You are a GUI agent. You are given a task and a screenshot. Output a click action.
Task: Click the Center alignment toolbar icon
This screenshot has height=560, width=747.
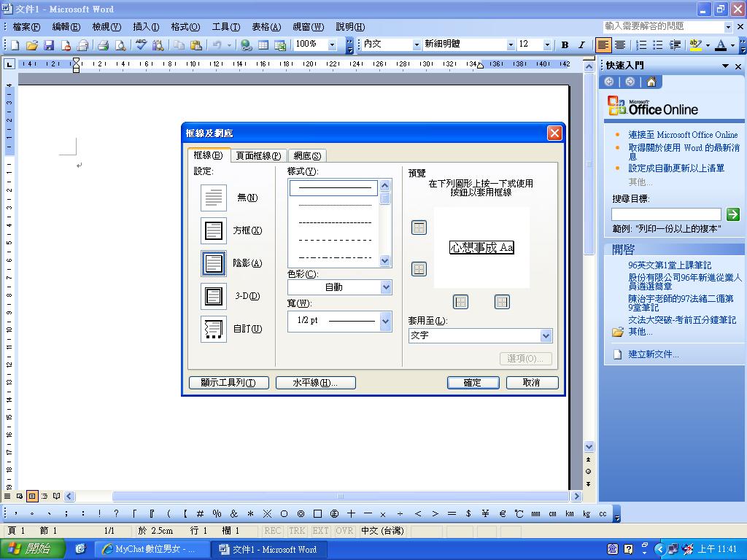click(x=620, y=44)
